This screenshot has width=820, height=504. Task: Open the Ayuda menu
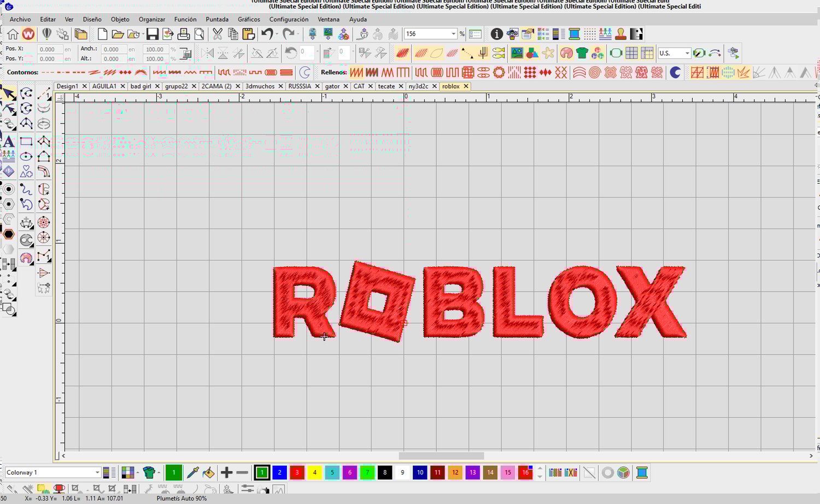(x=358, y=19)
